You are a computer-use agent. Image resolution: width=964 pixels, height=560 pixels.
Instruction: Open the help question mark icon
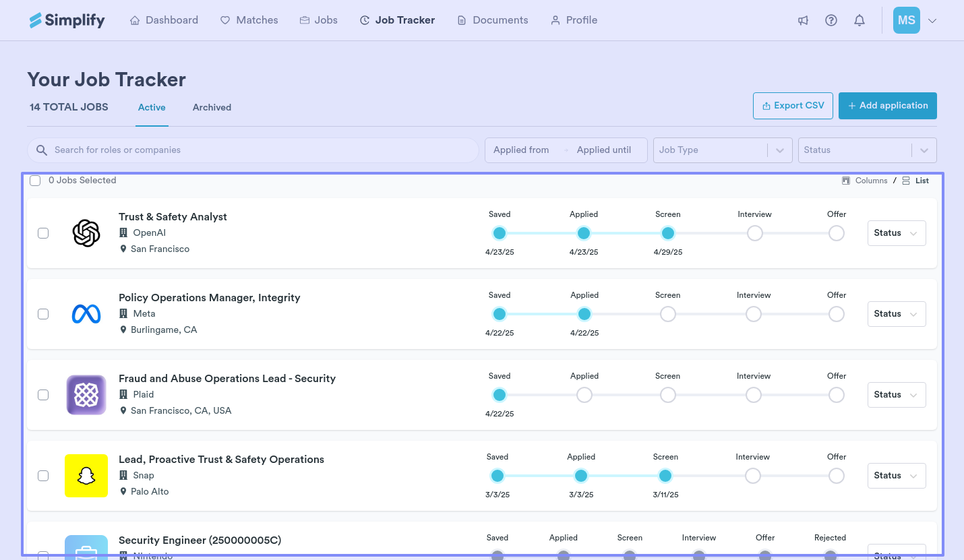click(831, 20)
